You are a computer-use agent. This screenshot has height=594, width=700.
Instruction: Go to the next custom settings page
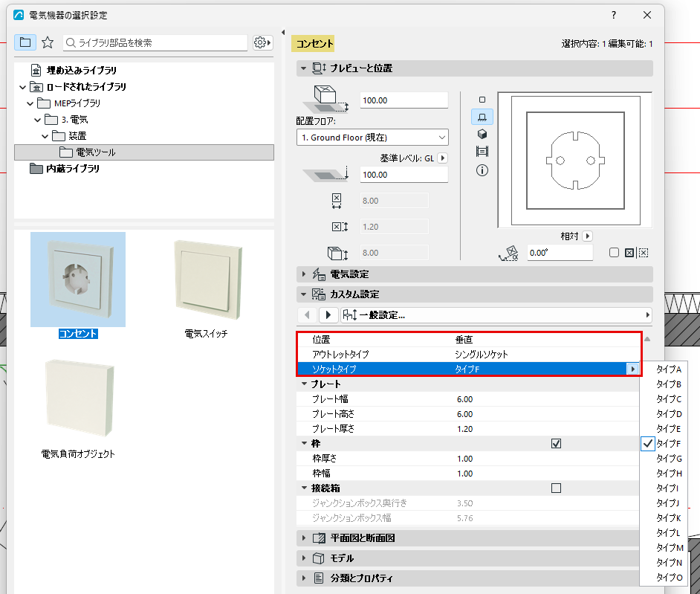[328, 315]
